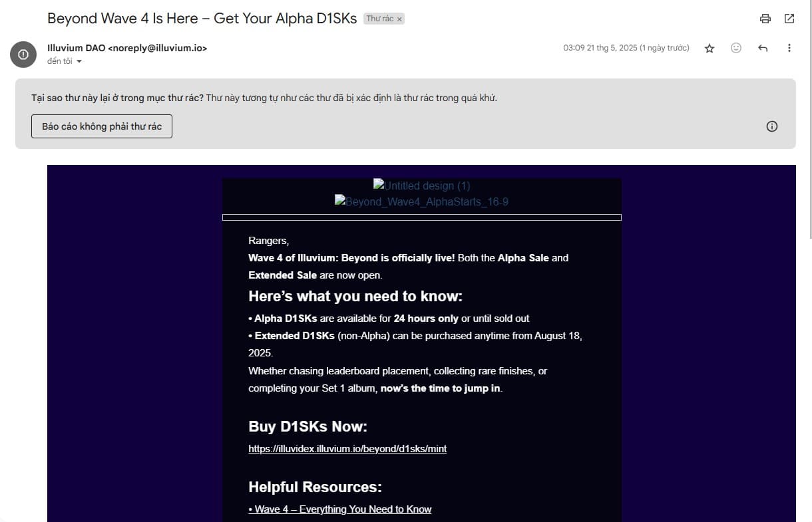This screenshot has width=812, height=522.
Task: Open Wave 4 – Everything You Need to Know
Action: click(340, 509)
